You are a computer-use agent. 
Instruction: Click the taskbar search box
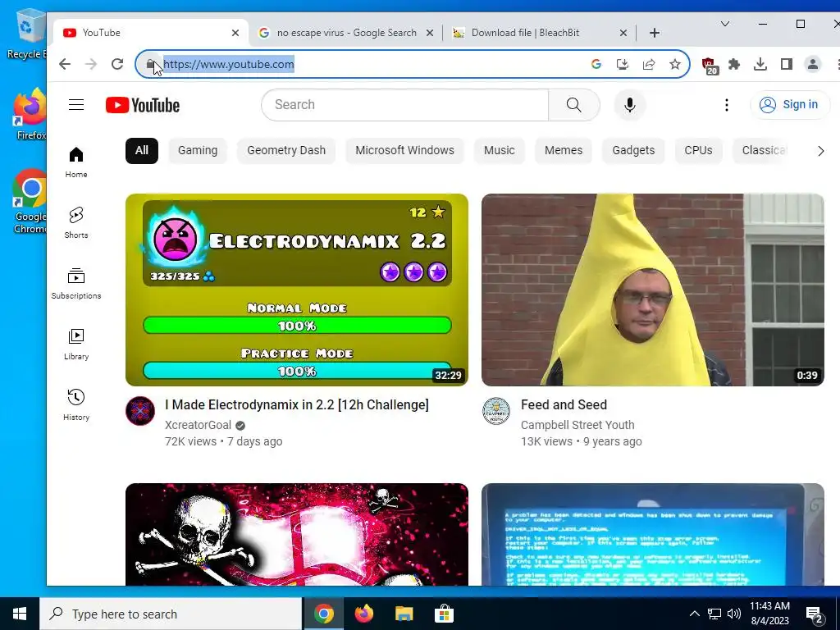coord(171,614)
